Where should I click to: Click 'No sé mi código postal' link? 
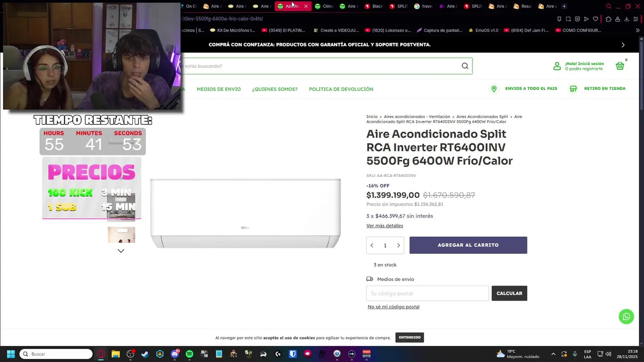[x=393, y=307]
